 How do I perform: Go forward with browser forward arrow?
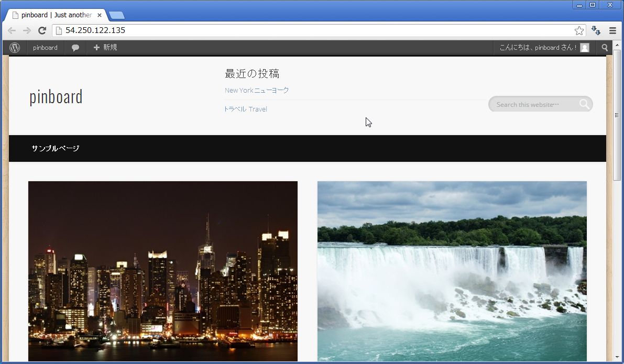(x=27, y=30)
